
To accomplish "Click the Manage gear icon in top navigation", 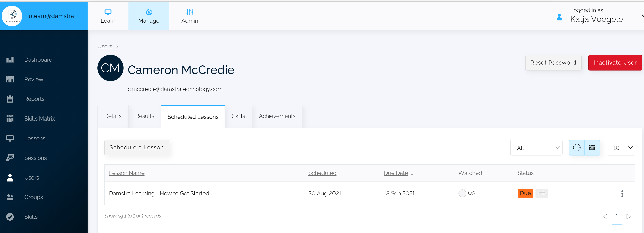I will (x=149, y=12).
